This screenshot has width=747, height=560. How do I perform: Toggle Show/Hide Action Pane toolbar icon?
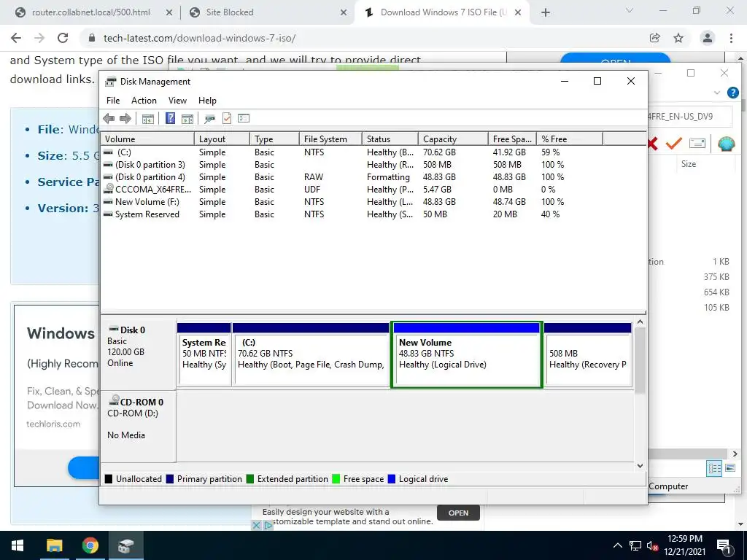(x=187, y=118)
